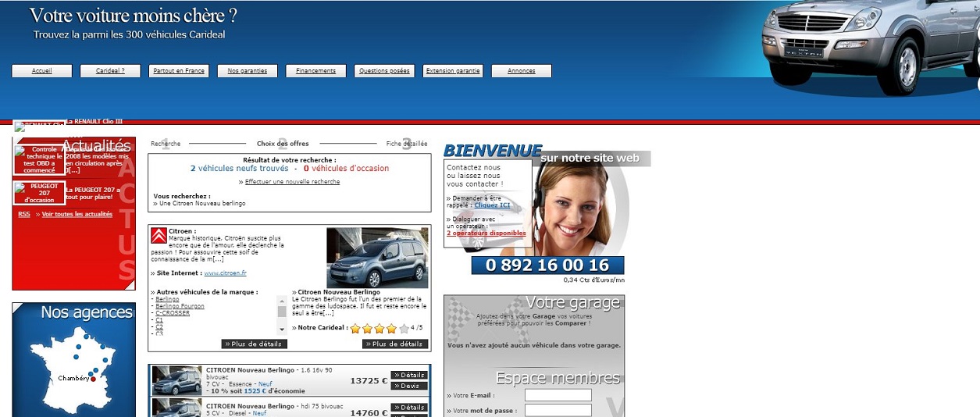The height and width of the screenshot is (417, 980).
Task: Click the 0 892 16 00 16 phone banner
Action: click(547, 266)
